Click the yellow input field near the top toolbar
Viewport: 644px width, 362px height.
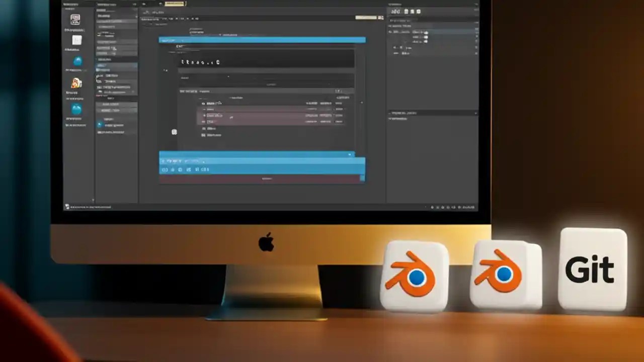point(174,4)
